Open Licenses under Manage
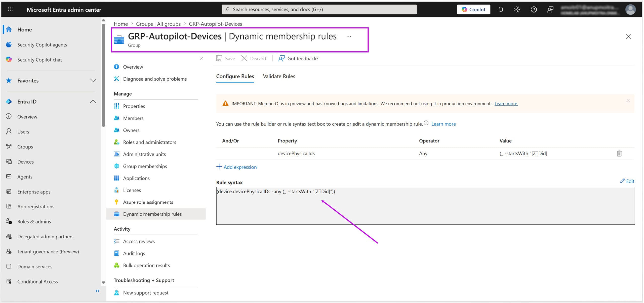The width and height of the screenshot is (644, 303). 132,190
